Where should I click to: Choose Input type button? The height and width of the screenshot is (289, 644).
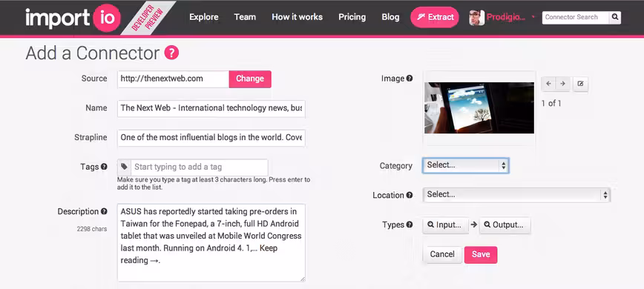(x=446, y=225)
